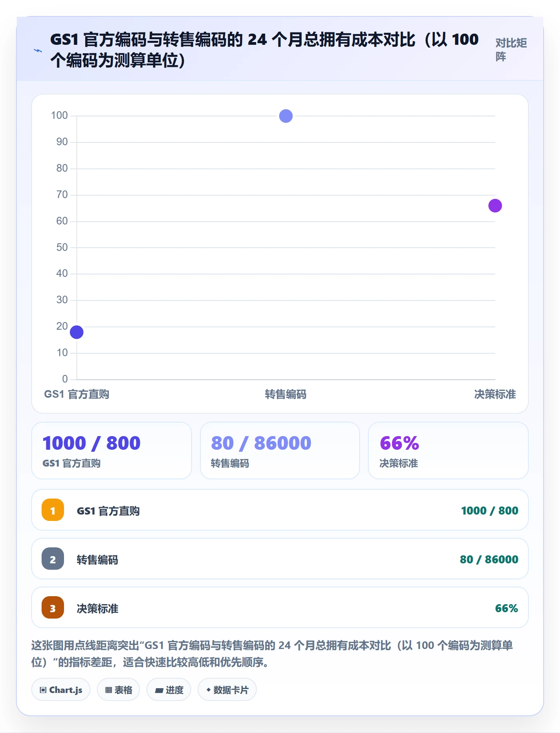Select the 表格 tag chip

tap(118, 690)
